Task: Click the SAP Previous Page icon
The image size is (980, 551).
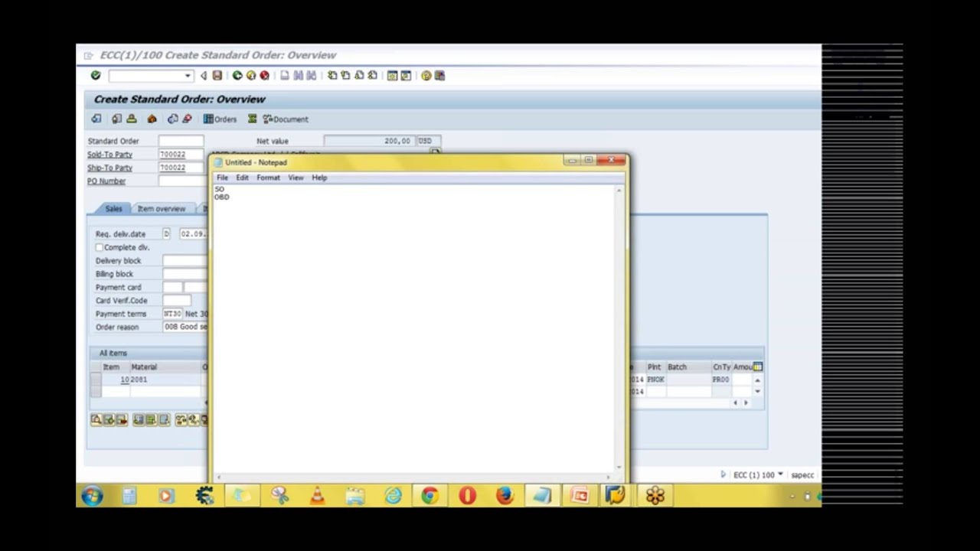Action: click(x=345, y=76)
